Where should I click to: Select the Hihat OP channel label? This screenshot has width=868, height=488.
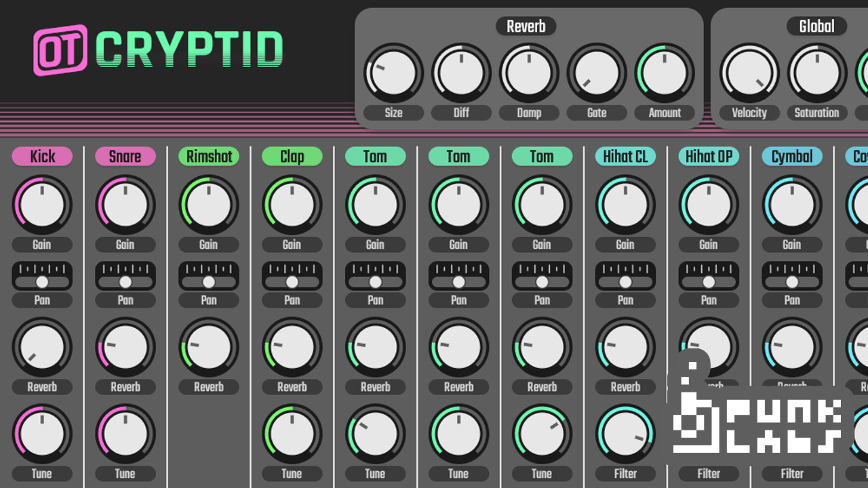click(708, 157)
